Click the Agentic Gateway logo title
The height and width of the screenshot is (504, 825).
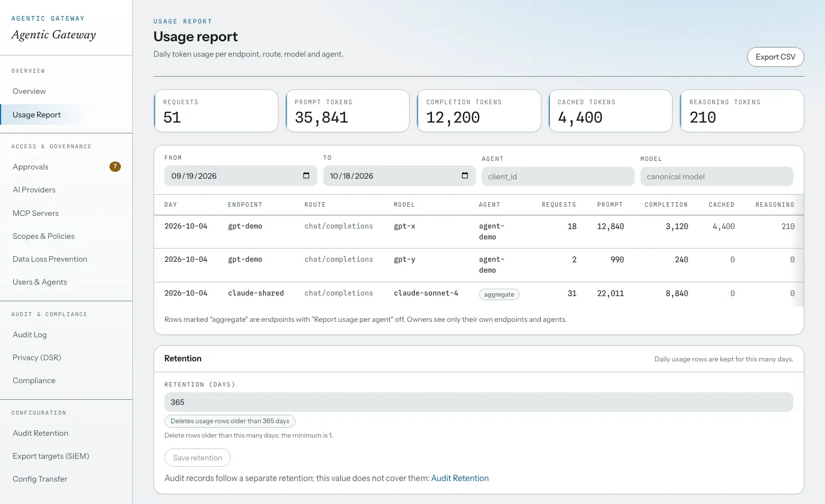[54, 34]
